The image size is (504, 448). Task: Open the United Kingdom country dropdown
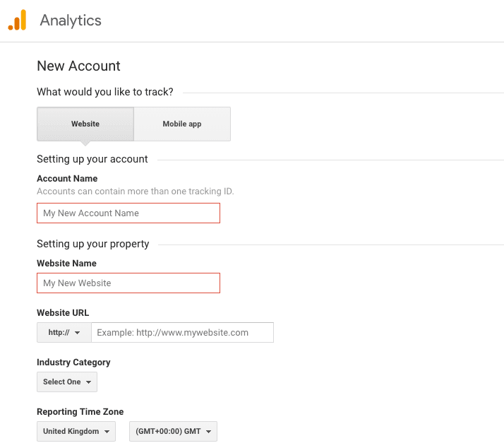tap(76, 432)
